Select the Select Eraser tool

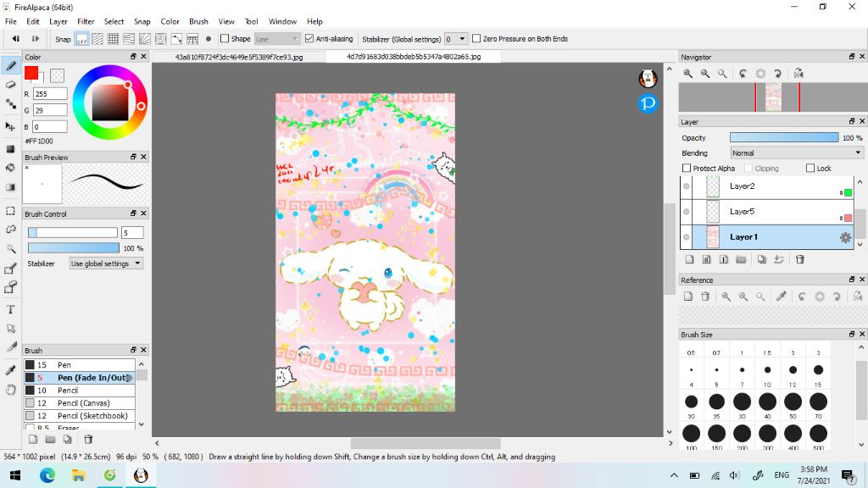click(x=10, y=287)
